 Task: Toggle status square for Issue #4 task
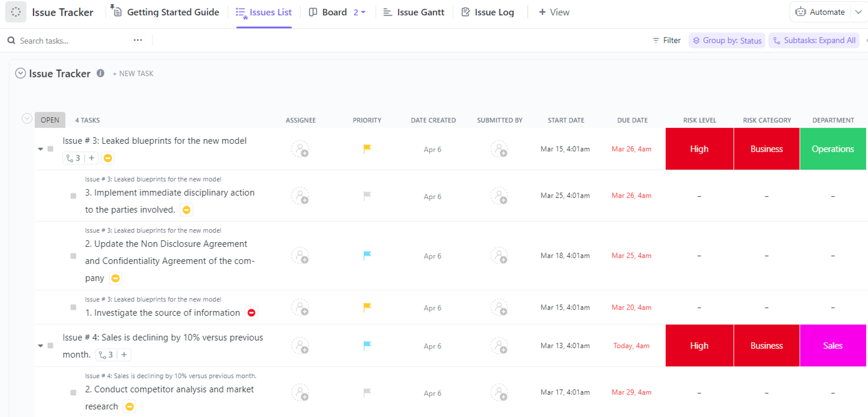[51, 346]
